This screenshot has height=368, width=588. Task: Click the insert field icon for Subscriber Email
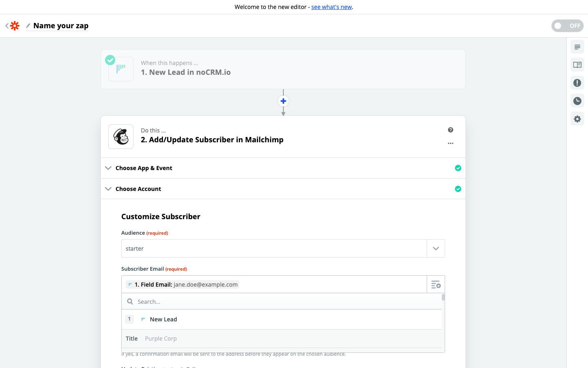436,285
